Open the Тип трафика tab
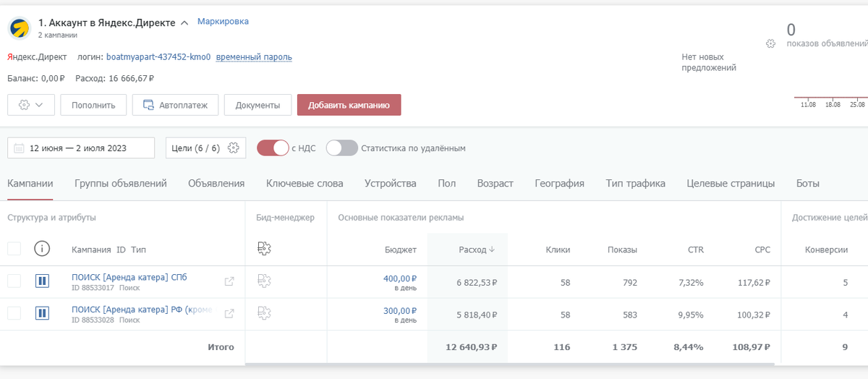Viewport: 868px width, 379px height. (x=636, y=184)
